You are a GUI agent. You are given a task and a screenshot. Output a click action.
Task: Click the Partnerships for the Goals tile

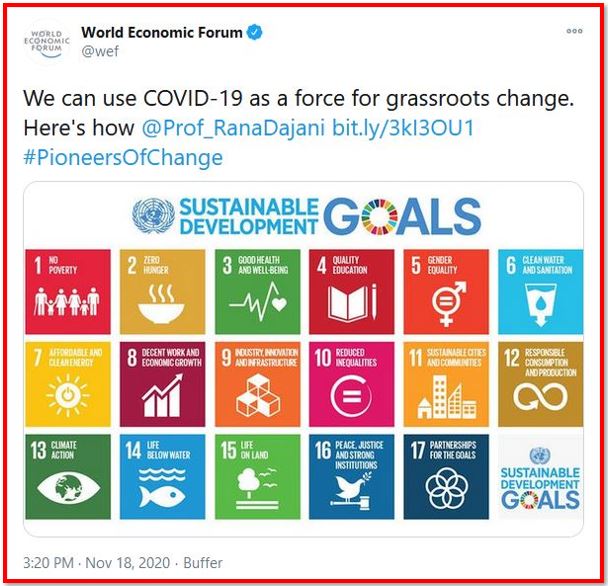click(x=446, y=477)
